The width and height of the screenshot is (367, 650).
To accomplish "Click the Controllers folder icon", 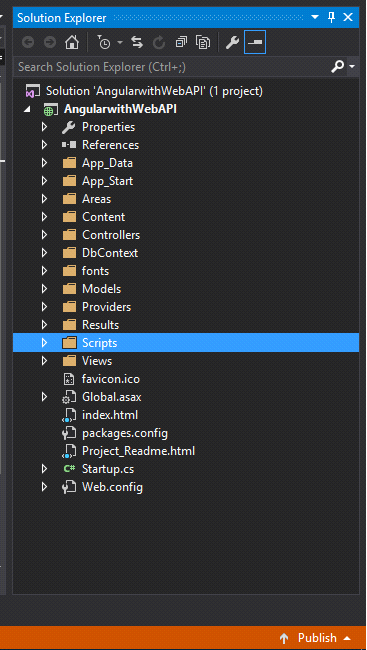I will [x=69, y=235].
